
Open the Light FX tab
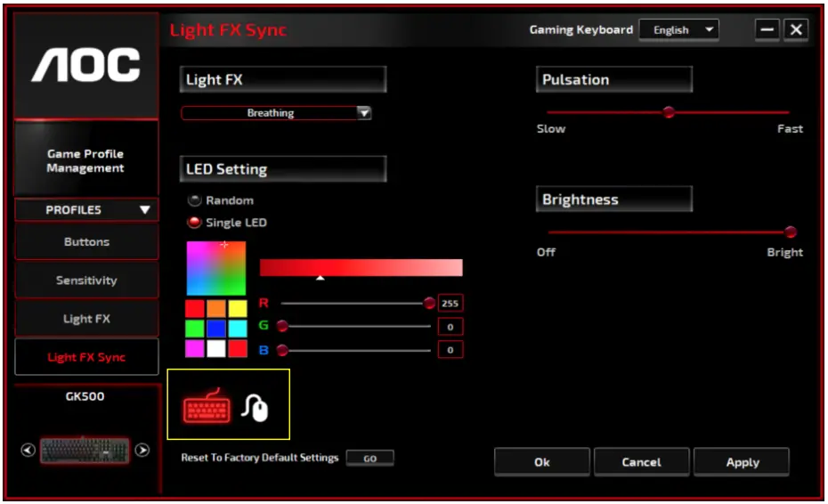(x=86, y=319)
